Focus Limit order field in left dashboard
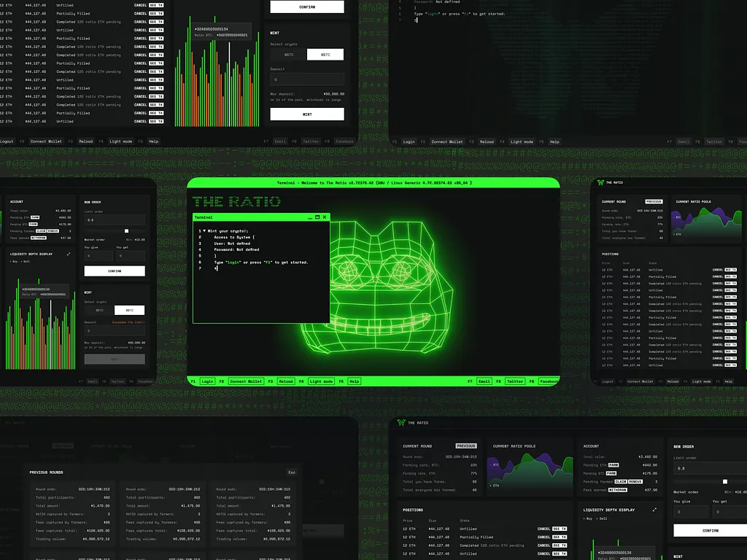 point(115,220)
